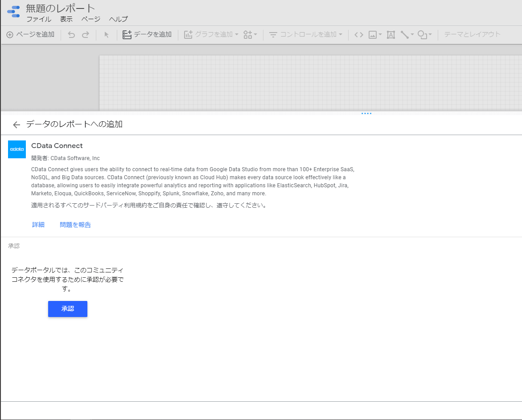Image resolution: width=522 pixels, height=420 pixels.
Task: Open the shape tool dropdown
Action: pos(424,35)
